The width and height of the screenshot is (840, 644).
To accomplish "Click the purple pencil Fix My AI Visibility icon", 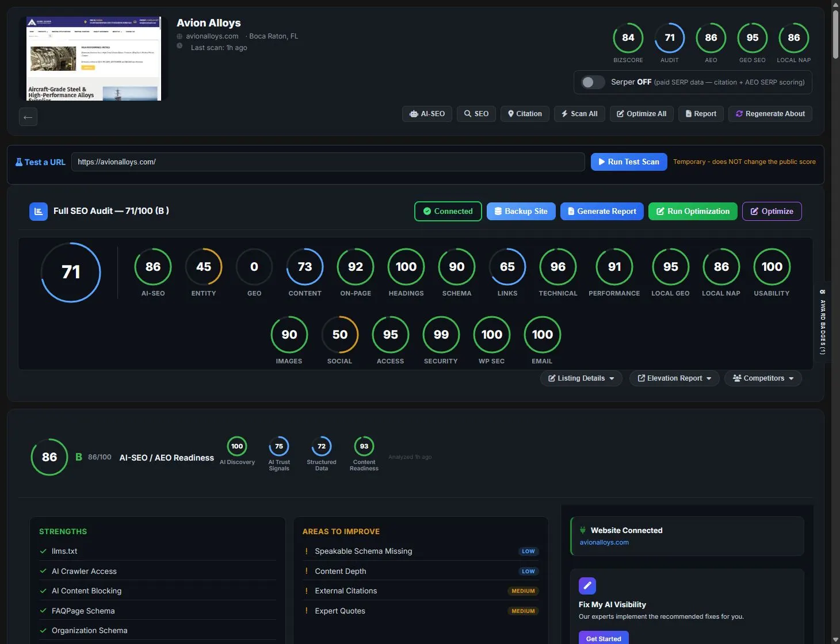I will [x=587, y=586].
